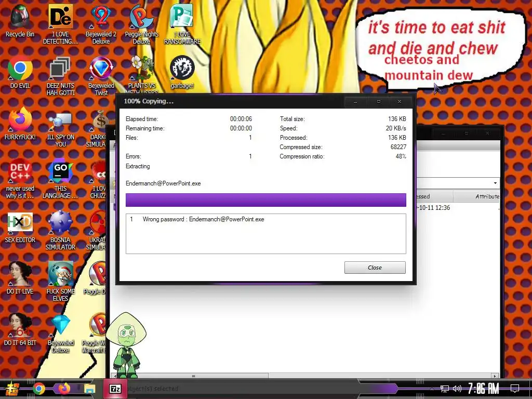
Task: Click 7-Zip horizontal scrollbar thumb
Action: click(193, 376)
